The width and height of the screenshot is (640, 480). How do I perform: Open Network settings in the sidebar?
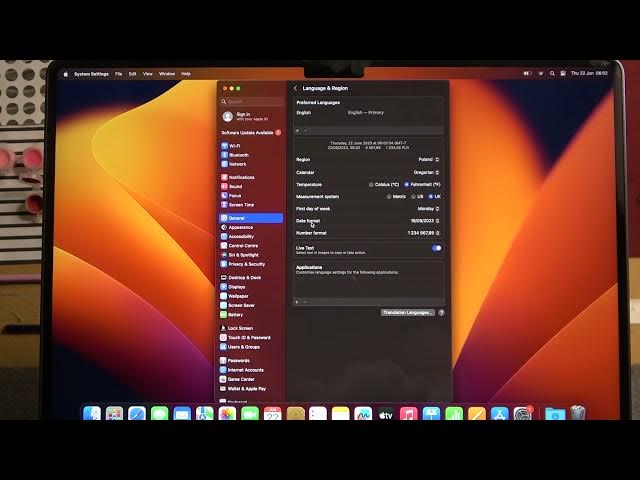233,164
